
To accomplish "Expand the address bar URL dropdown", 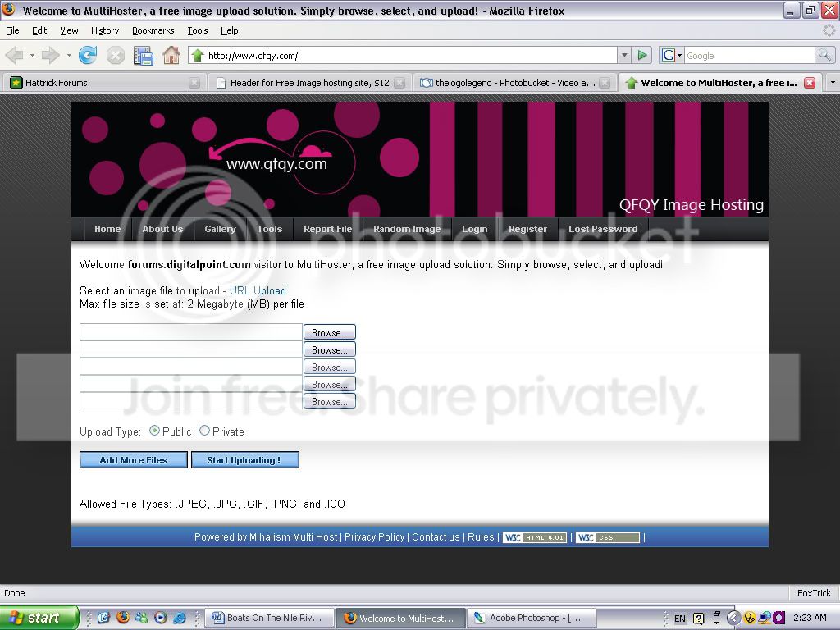I will point(624,55).
